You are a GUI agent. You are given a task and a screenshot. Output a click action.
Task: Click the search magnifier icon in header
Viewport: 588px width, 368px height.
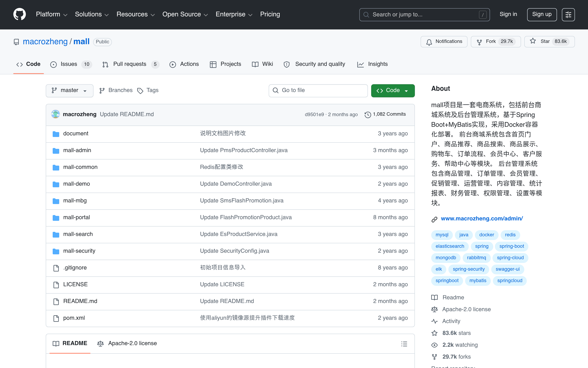366,15
